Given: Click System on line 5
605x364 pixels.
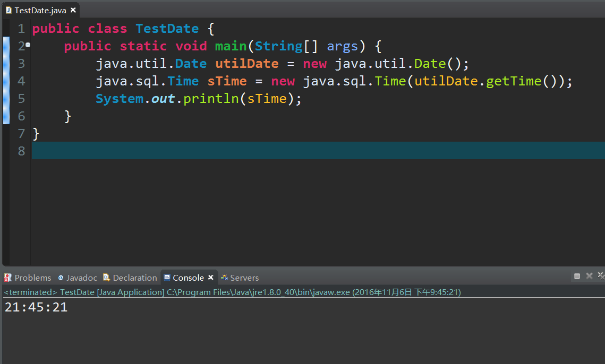Looking at the screenshot, I should 120,99.
